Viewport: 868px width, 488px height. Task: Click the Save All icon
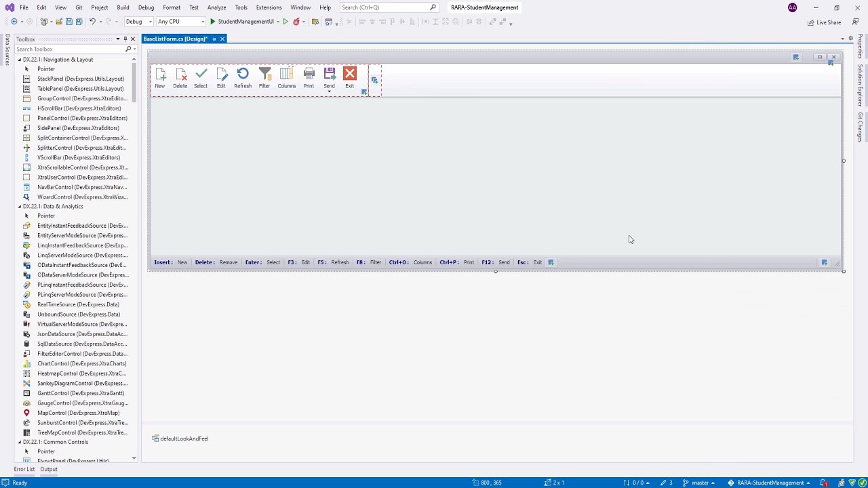point(79,22)
